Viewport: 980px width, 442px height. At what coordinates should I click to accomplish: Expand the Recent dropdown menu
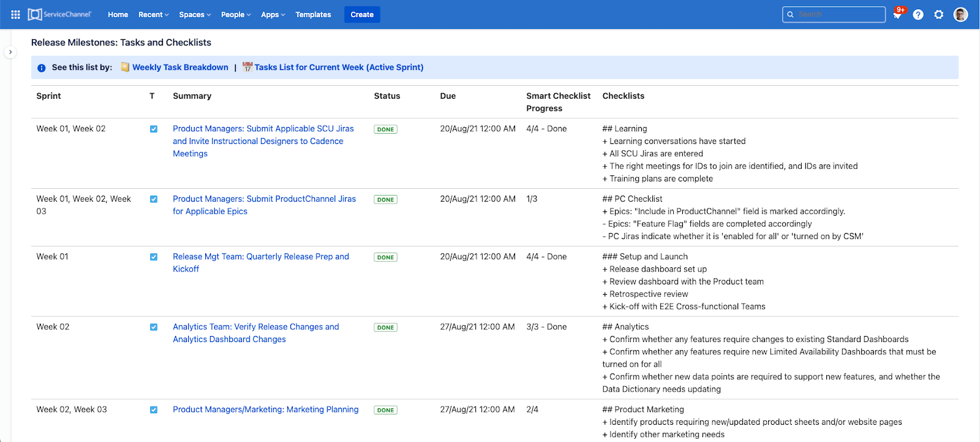tap(153, 15)
